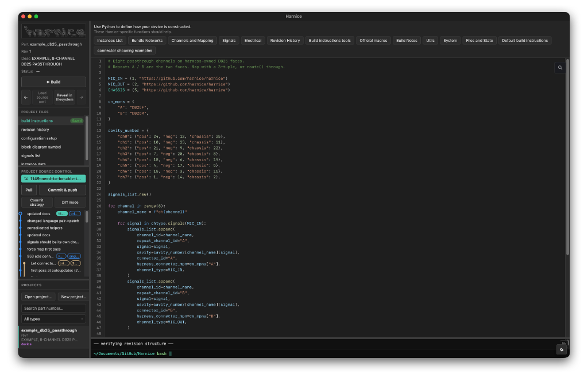Select signals list project file
Screen dimensions: 588x382
pyautogui.click(x=52, y=156)
